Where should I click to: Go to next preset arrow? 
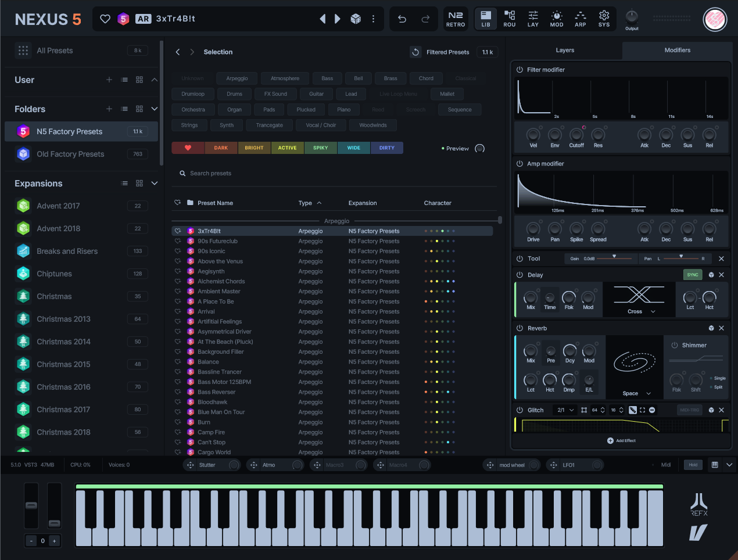click(x=338, y=19)
